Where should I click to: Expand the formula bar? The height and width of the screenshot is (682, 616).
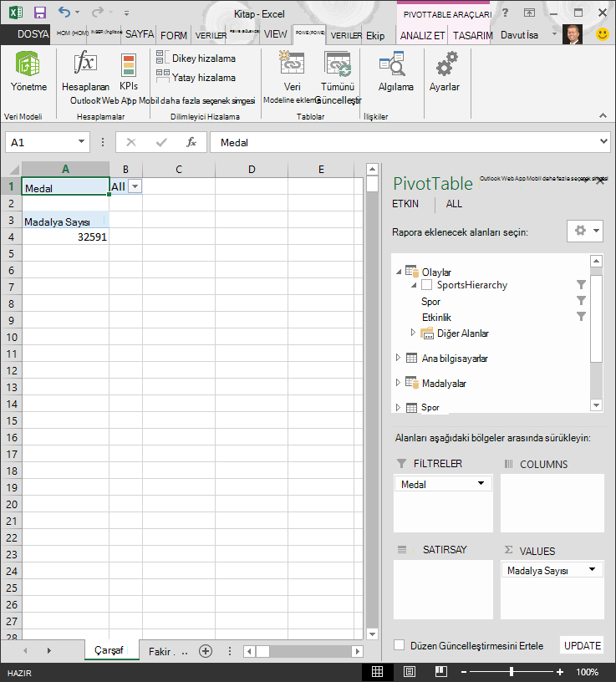(603, 141)
